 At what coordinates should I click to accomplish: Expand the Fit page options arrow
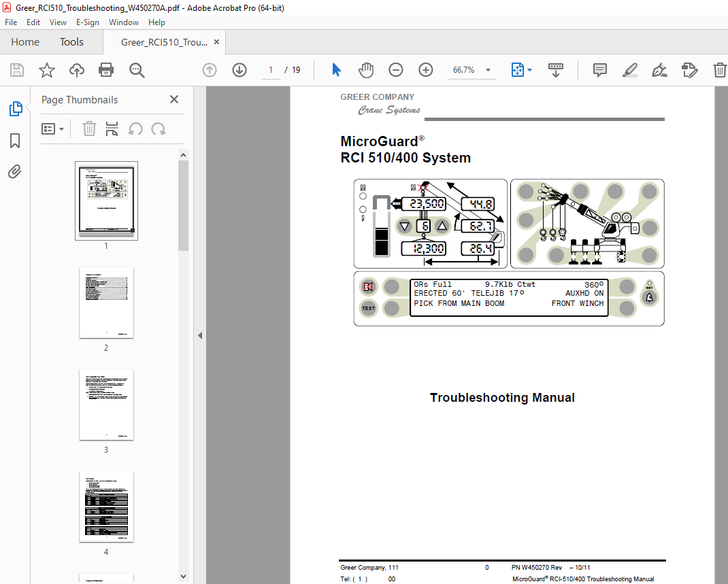coord(530,70)
